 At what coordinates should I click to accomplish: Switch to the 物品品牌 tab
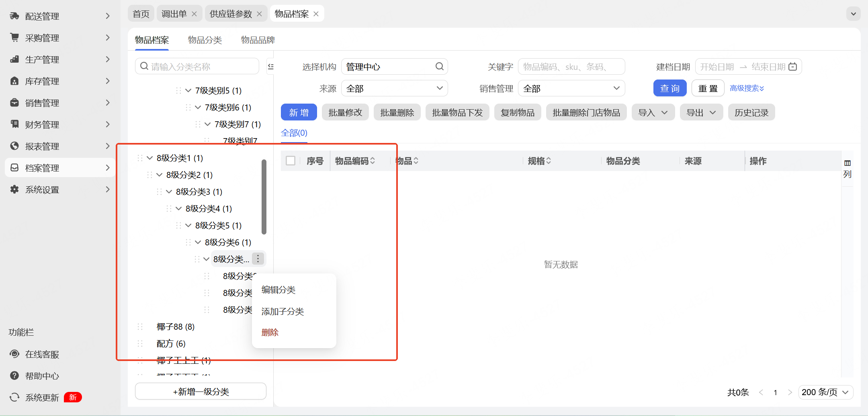click(x=258, y=40)
